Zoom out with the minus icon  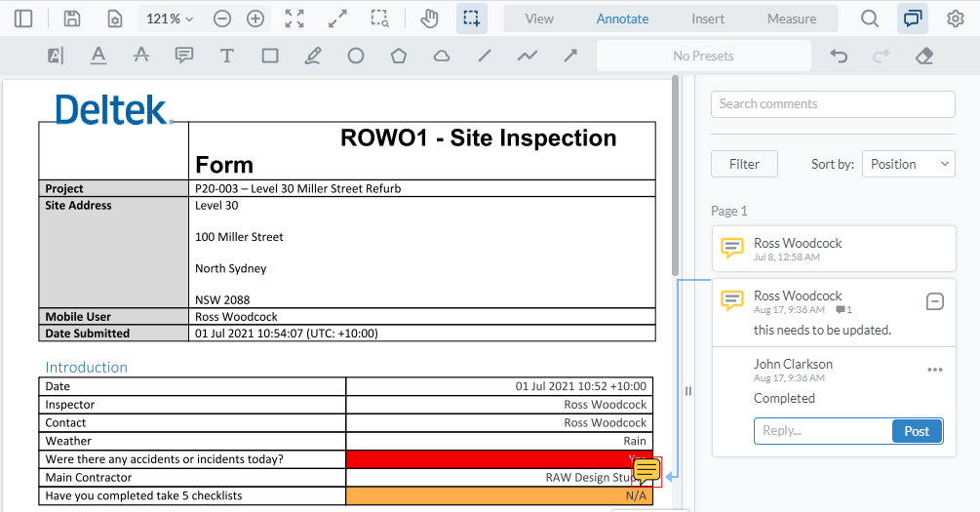(222, 19)
